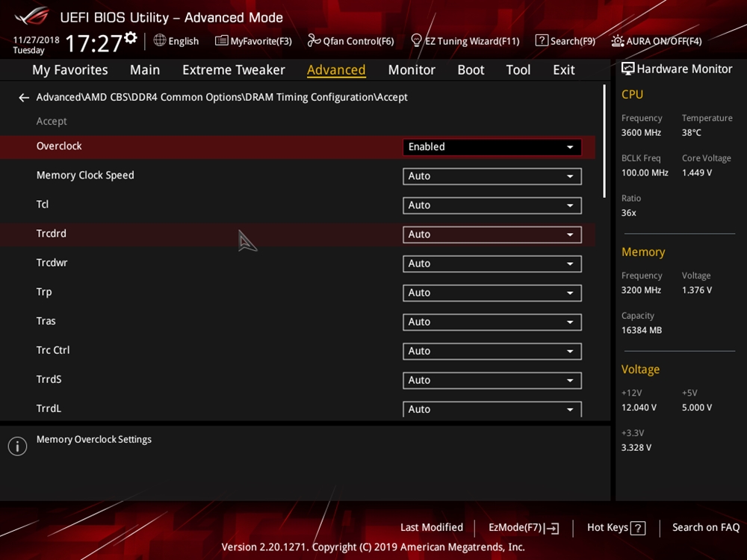Viewport: 747px width, 560px height.
Task: Click capacity value 16384 MB
Action: [641, 331]
